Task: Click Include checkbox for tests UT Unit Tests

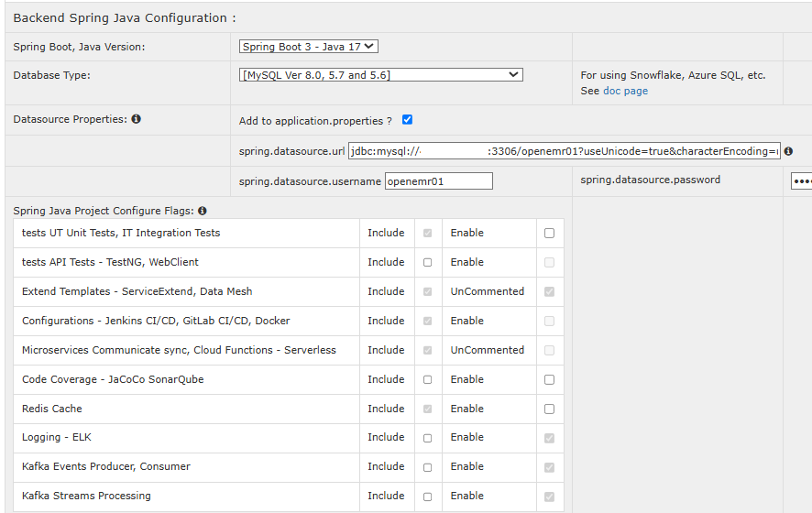Action: (x=427, y=233)
